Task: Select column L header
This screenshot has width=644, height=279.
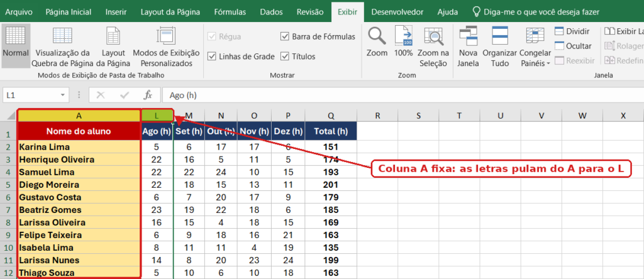Action: pos(157,116)
